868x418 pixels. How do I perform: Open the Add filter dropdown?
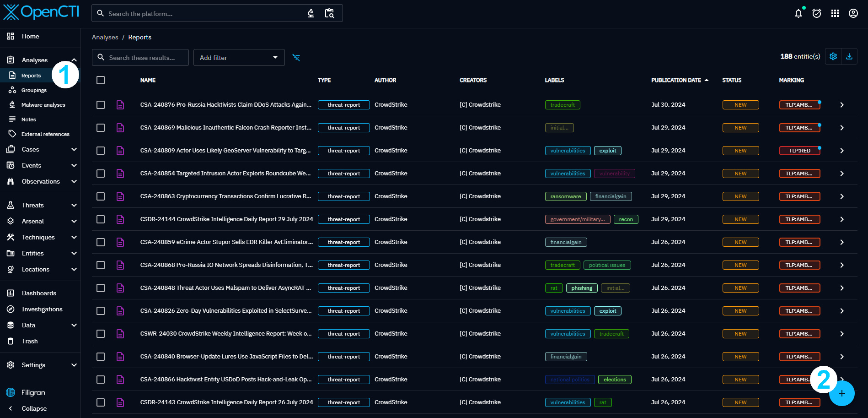tap(239, 58)
